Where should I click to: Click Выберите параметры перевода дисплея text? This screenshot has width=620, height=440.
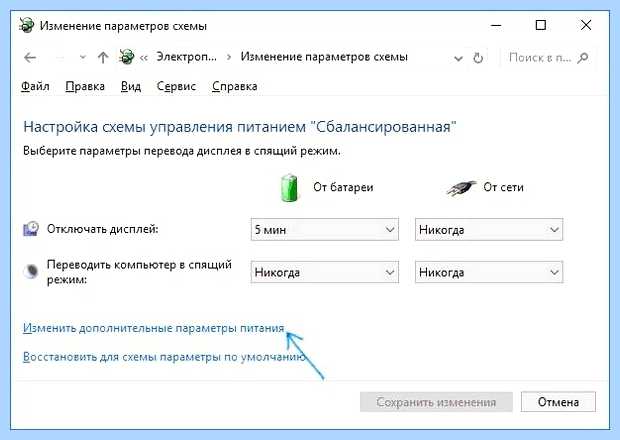[x=181, y=151]
